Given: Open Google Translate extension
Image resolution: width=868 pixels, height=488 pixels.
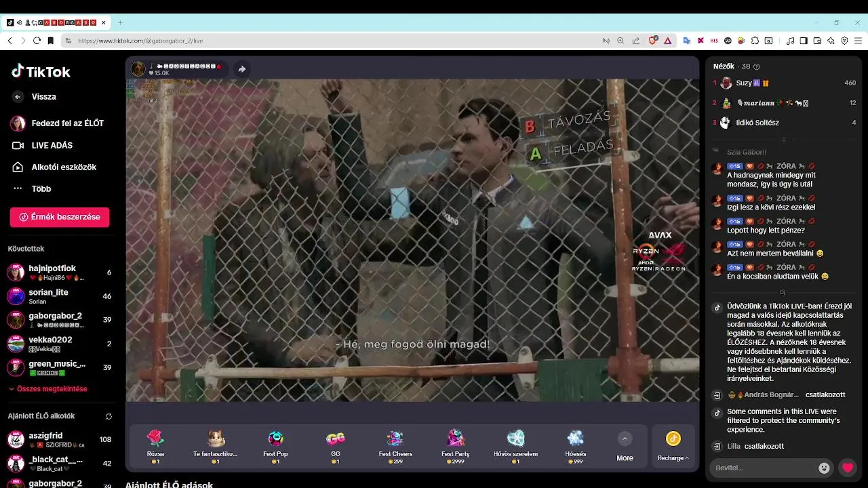Looking at the screenshot, I should (686, 41).
